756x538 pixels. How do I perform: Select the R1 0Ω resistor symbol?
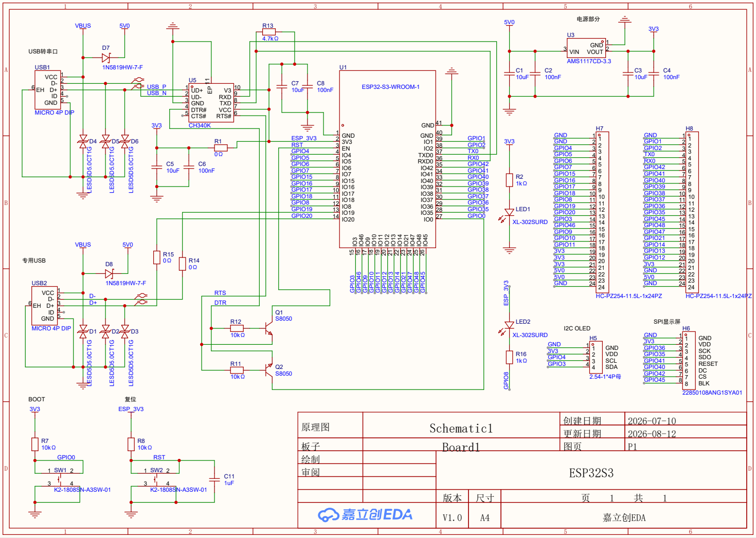(x=221, y=147)
